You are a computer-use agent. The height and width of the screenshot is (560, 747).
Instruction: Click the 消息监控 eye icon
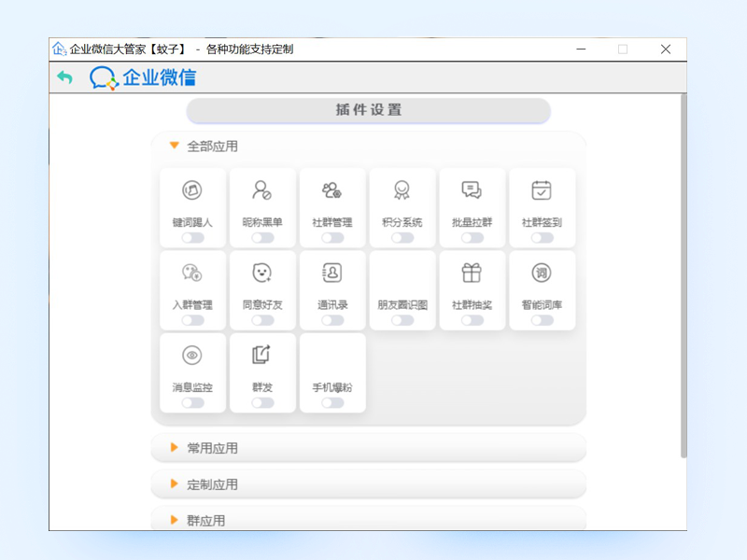coord(192,355)
